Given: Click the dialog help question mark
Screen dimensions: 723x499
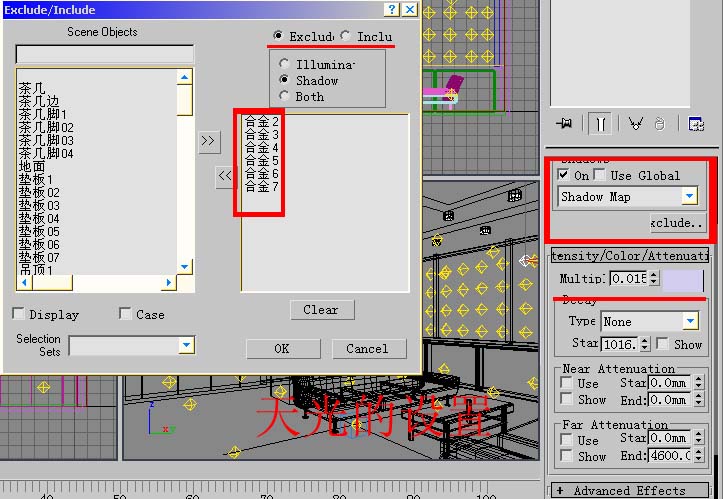Looking at the screenshot, I should click(x=391, y=9).
